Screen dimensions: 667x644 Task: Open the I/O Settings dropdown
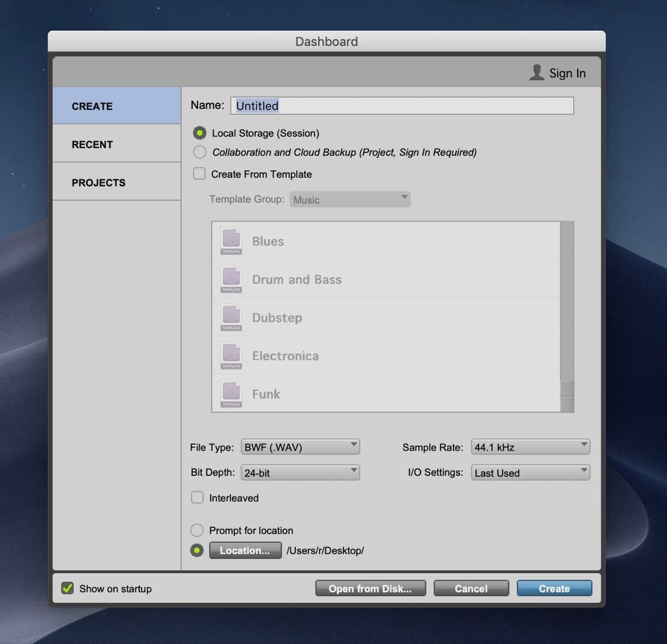tap(530, 473)
